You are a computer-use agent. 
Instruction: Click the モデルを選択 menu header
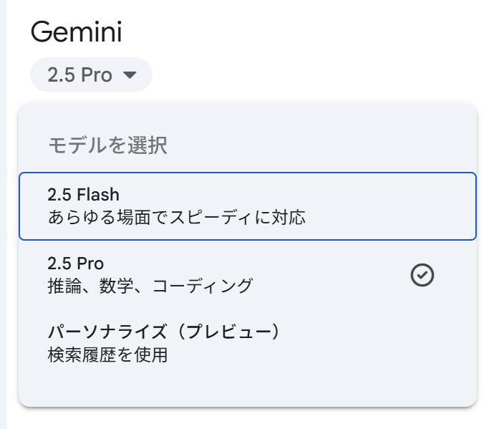tap(107, 146)
